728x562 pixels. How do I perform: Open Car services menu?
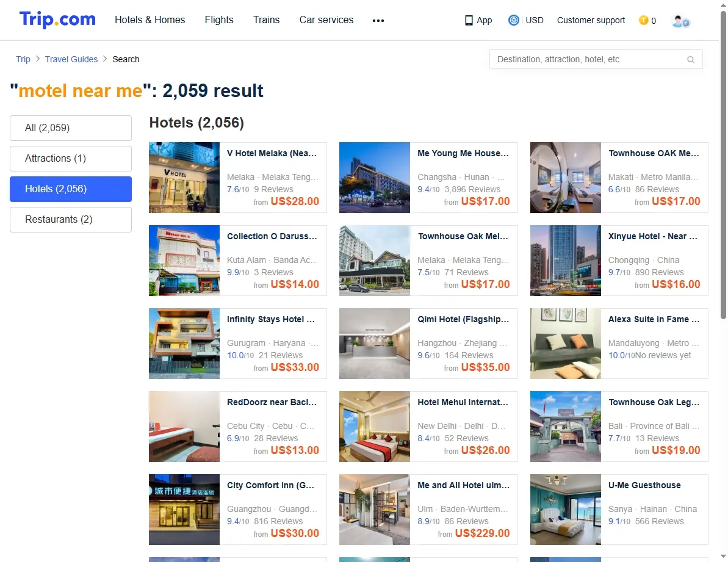click(x=326, y=20)
